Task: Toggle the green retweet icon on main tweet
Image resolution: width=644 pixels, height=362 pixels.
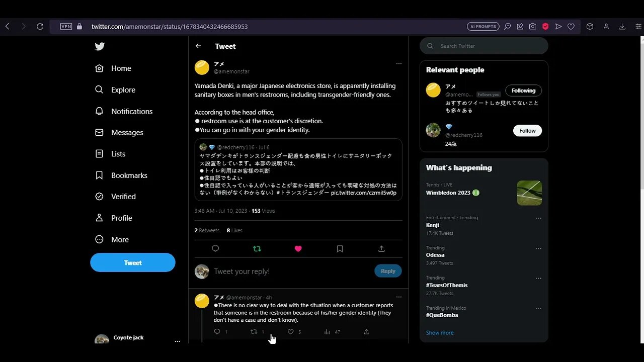Action: point(257,249)
